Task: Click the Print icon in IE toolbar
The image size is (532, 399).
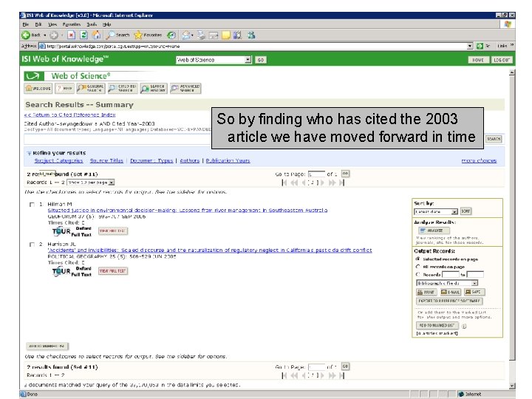Action: click(202, 35)
